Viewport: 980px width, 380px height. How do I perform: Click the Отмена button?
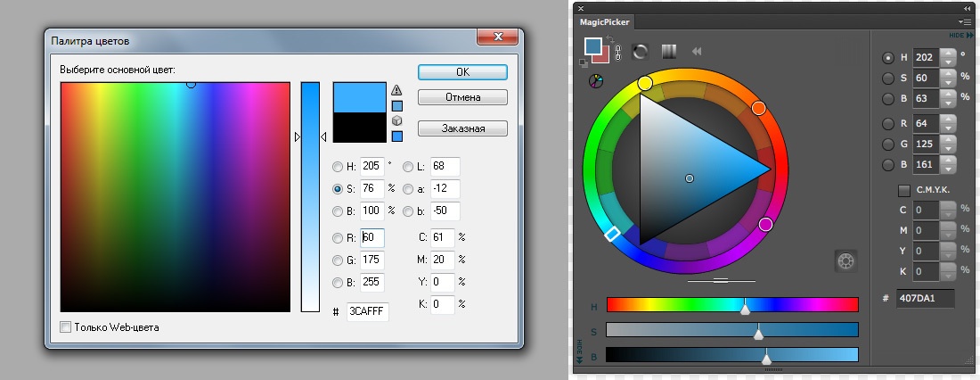coord(462,97)
